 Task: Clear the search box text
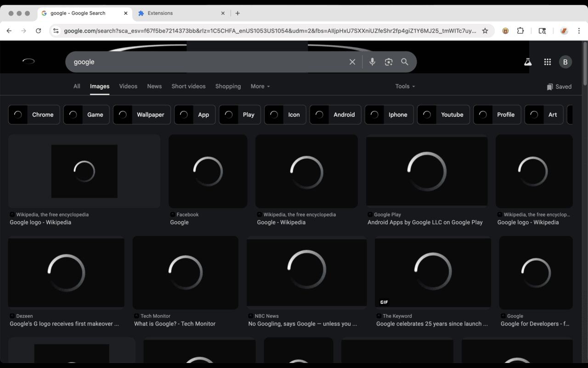352,62
